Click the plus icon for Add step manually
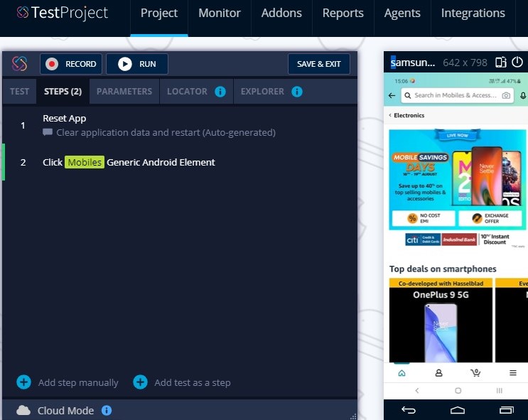The height and width of the screenshot is (420, 528). coord(23,382)
